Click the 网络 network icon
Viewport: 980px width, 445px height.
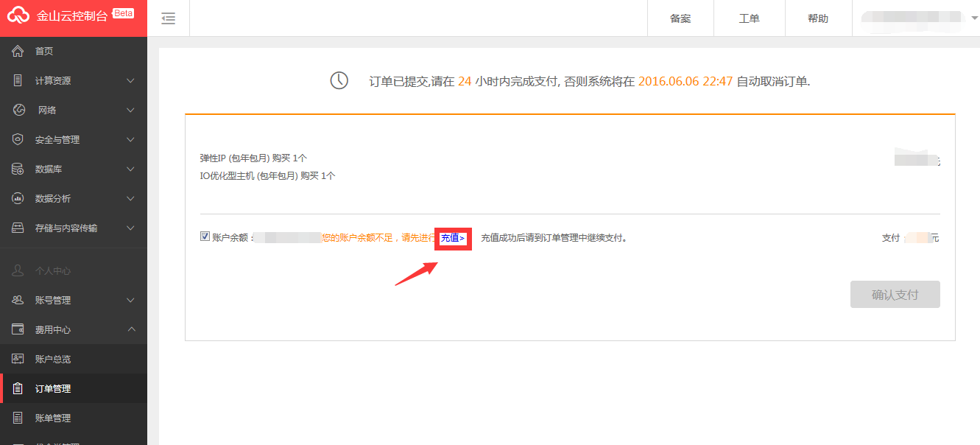(x=20, y=111)
